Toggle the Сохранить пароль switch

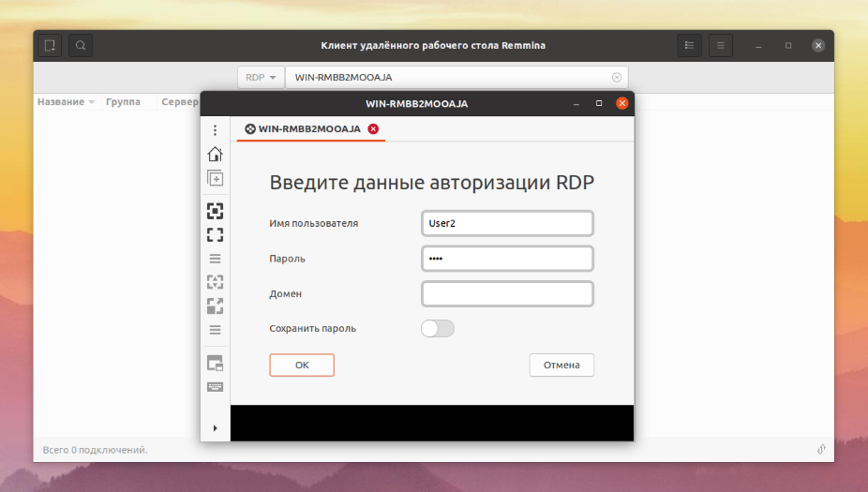point(438,328)
